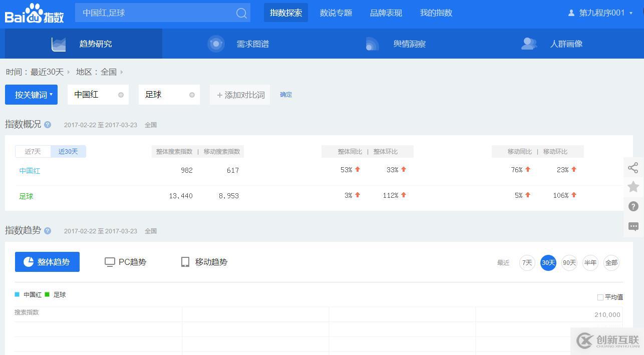Enable the 平均值 checkbox
This screenshot has width=644, height=355.
click(x=600, y=297)
